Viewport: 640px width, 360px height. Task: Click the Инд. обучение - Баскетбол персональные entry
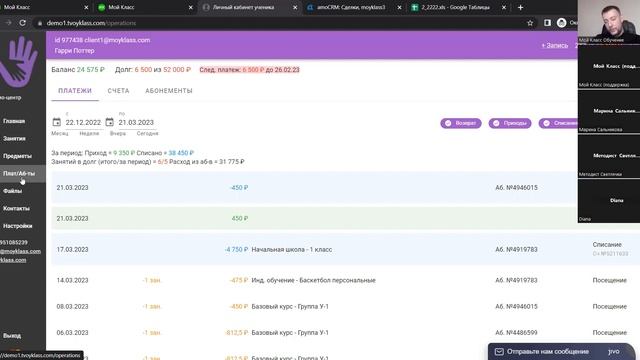(313, 280)
